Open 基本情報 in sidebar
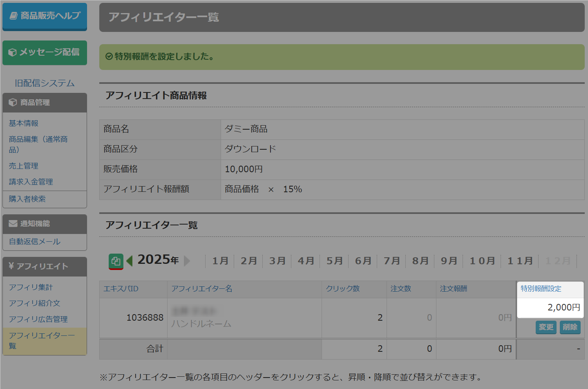The image size is (588, 389). coord(24,123)
